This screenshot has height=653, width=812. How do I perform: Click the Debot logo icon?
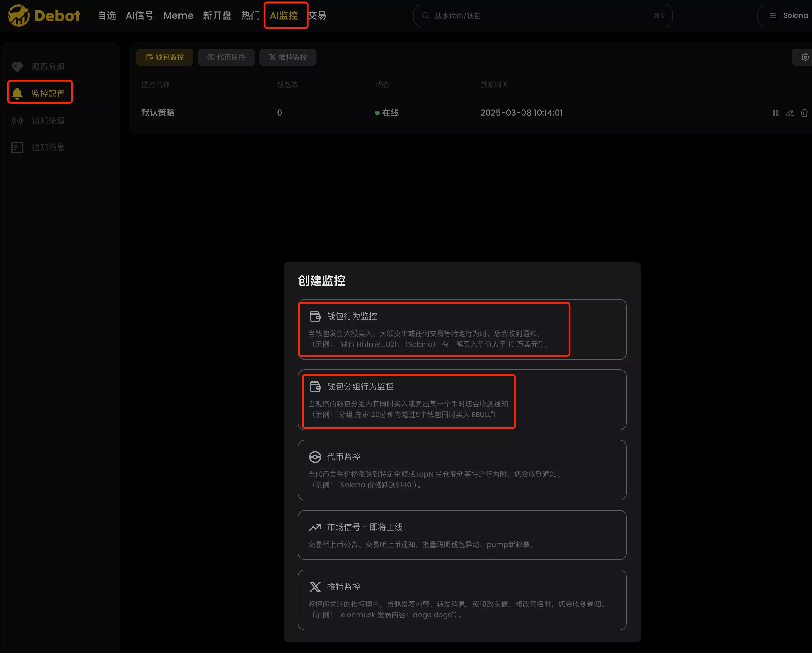tap(19, 15)
